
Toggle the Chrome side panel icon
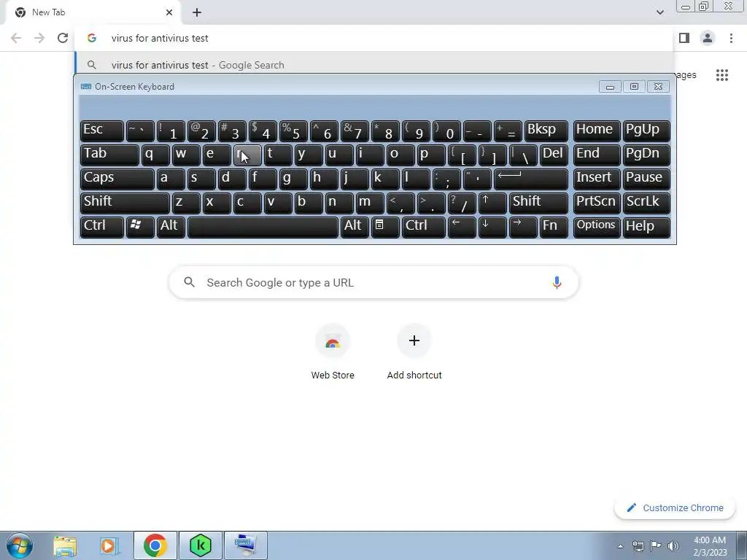[x=684, y=38]
